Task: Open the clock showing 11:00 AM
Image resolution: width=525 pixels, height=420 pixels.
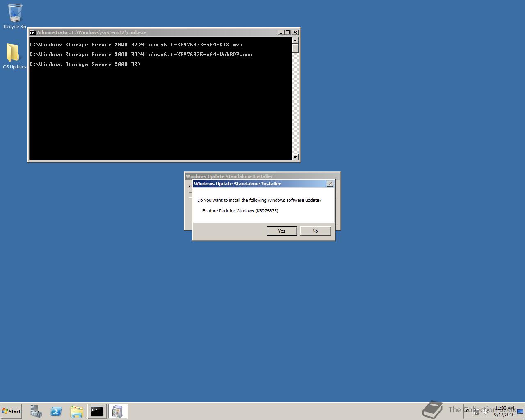Action: 504,411
